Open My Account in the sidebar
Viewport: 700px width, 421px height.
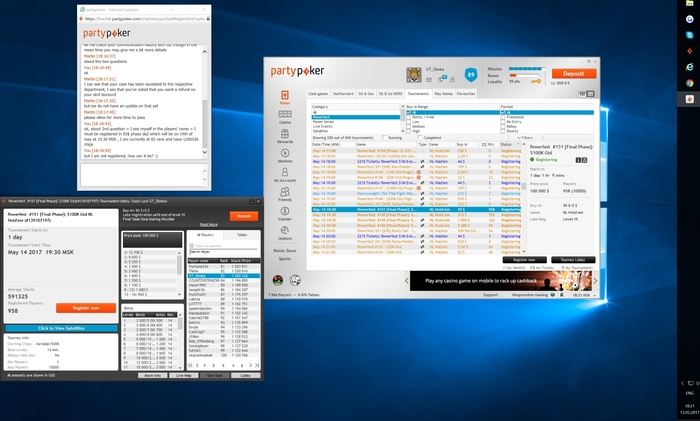(285, 175)
